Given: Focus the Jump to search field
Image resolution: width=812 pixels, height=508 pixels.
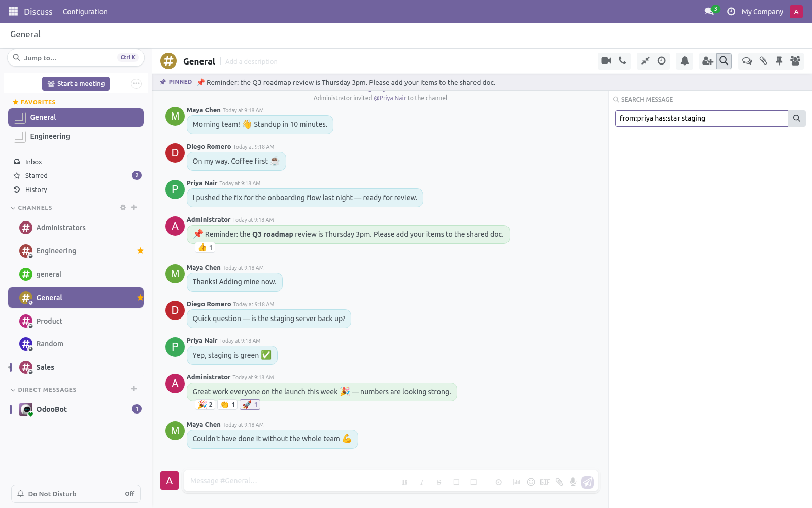Looking at the screenshot, I should pyautogui.click(x=76, y=58).
